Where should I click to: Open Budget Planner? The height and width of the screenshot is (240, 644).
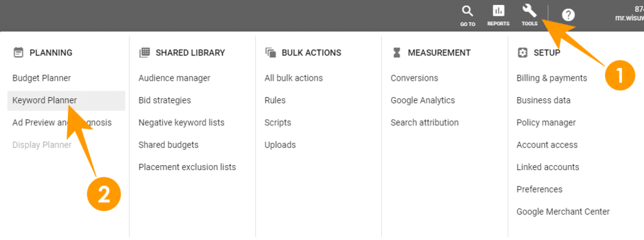tap(42, 78)
